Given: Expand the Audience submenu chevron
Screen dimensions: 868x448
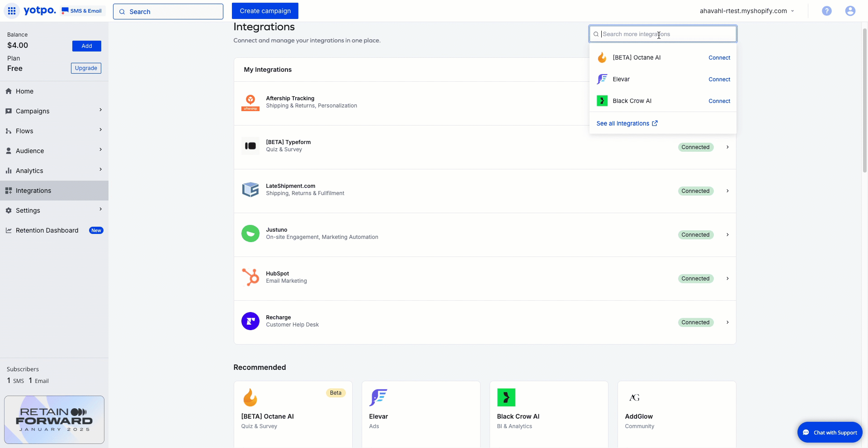Looking at the screenshot, I should coord(101,149).
